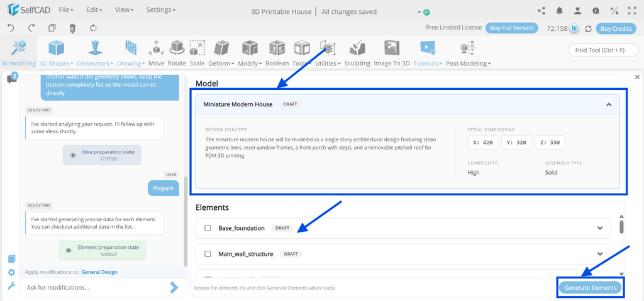
Task: Select the Rotate tool
Action: [177, 53]
